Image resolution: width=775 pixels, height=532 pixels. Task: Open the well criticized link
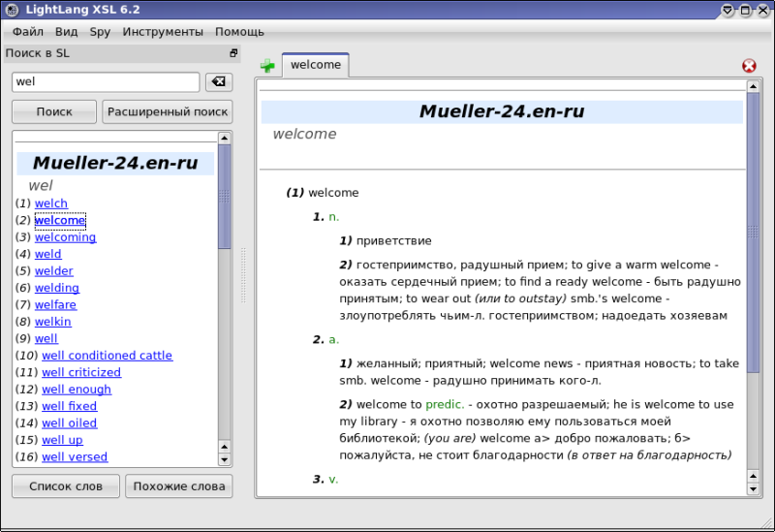pos(81,372)
